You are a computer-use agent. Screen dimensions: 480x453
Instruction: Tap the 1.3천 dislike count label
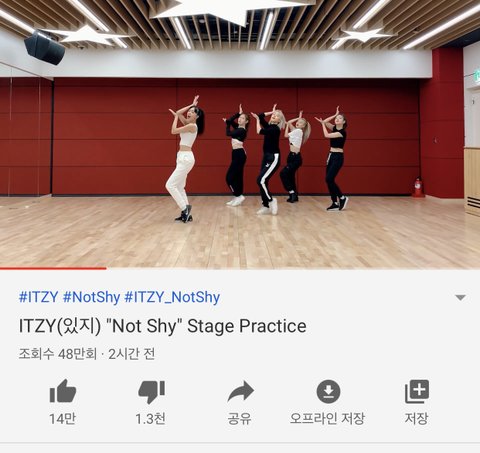[x=150, y=419]
